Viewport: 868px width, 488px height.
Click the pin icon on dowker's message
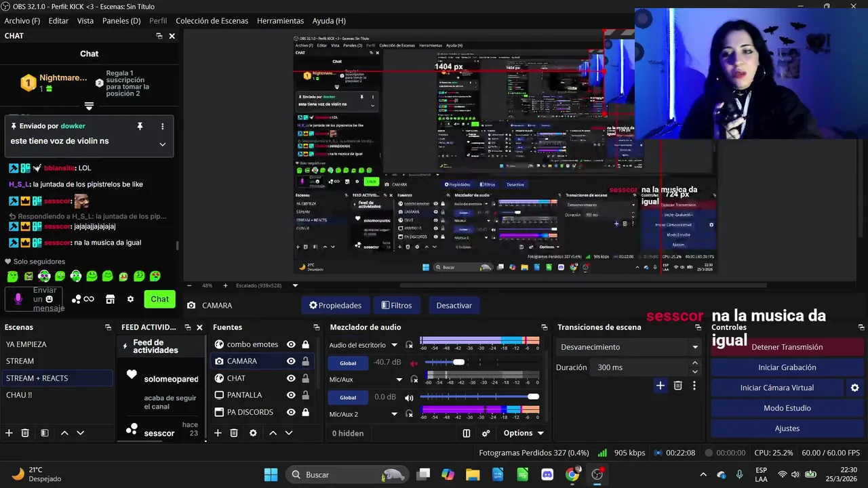point(140,126)
